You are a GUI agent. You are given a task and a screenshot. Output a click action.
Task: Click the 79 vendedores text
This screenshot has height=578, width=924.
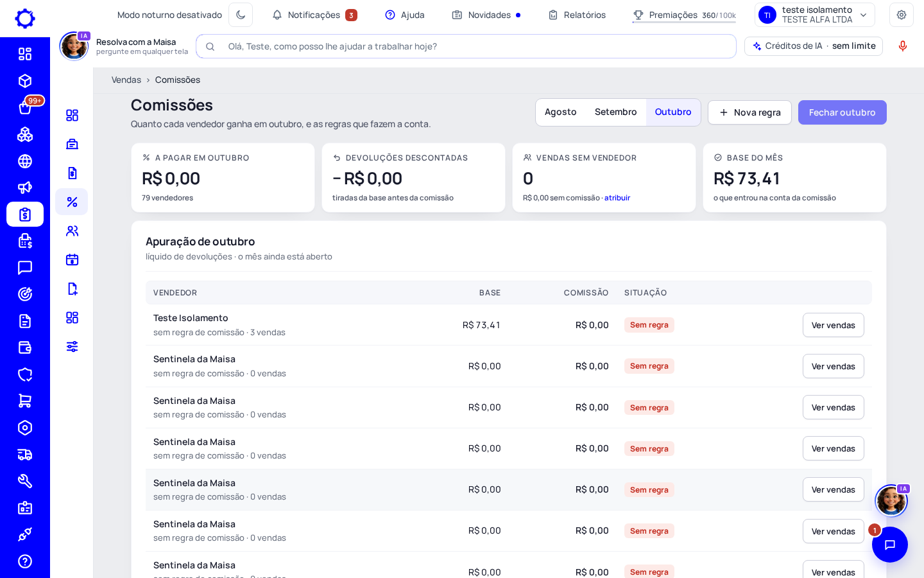(x=167, y=198)
